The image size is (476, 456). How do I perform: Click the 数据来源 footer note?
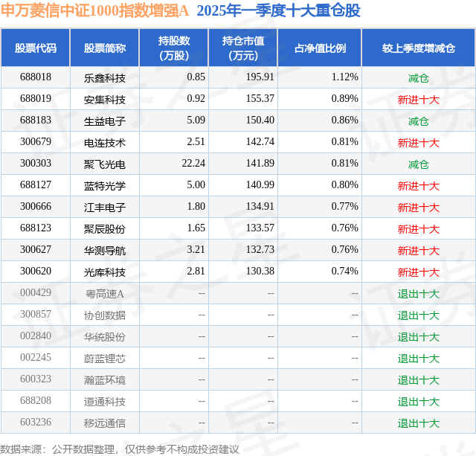120,449
